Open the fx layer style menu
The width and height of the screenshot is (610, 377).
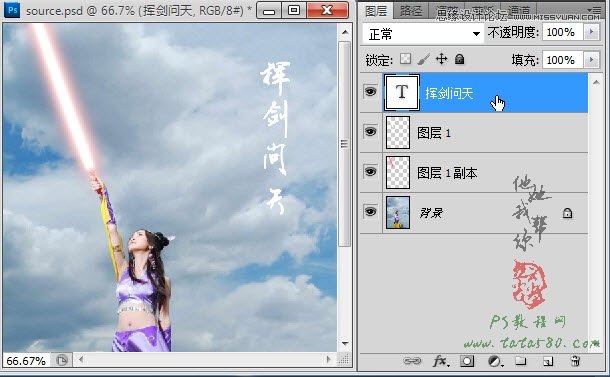point(441,361)
